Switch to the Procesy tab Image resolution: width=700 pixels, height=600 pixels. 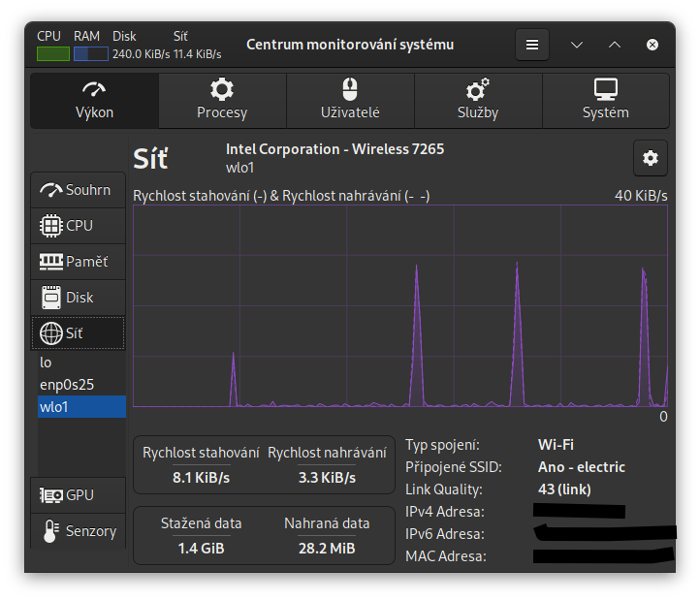click(x=222, y=101)
